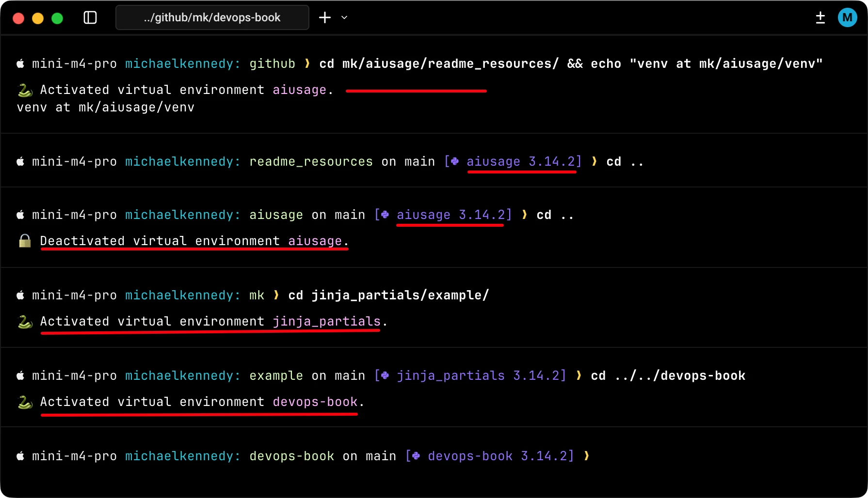Click the 'venv at mk/aiusage/venv' output line
Image resolution: width=868 pixels, height=498 pixels.
pos(106,107)
